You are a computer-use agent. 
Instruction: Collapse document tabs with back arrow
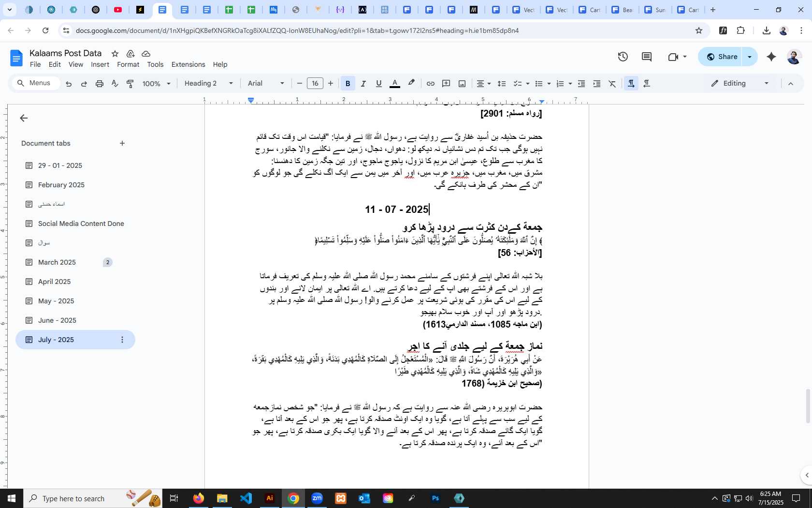coord(24,118)
